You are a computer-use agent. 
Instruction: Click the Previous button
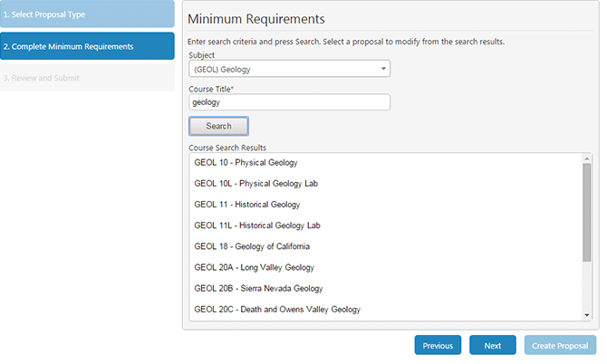pos(438,345)
